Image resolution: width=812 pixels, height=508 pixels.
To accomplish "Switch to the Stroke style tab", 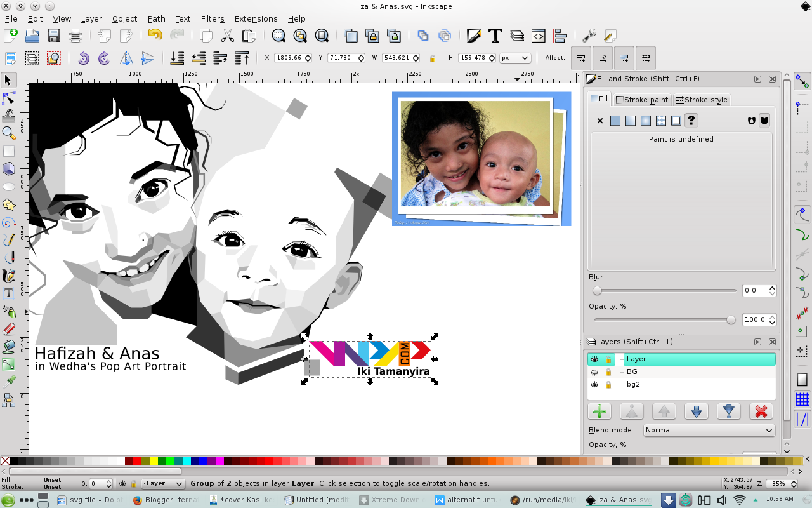I will (701, 100).
